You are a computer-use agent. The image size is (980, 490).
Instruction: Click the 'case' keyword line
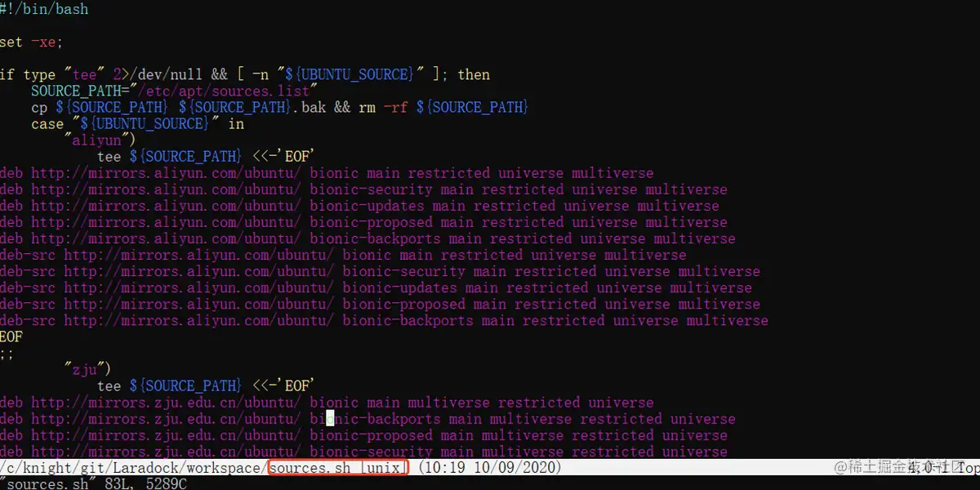coord(137,123)
